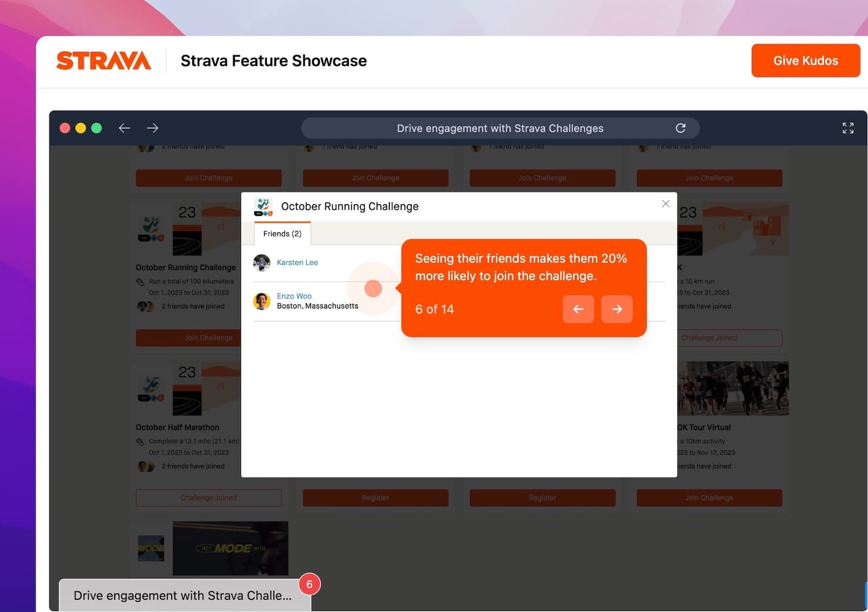The image size is (868, 612).
Task: Click the October Running Challenge badge in dialog header
Action: point(263,207)
